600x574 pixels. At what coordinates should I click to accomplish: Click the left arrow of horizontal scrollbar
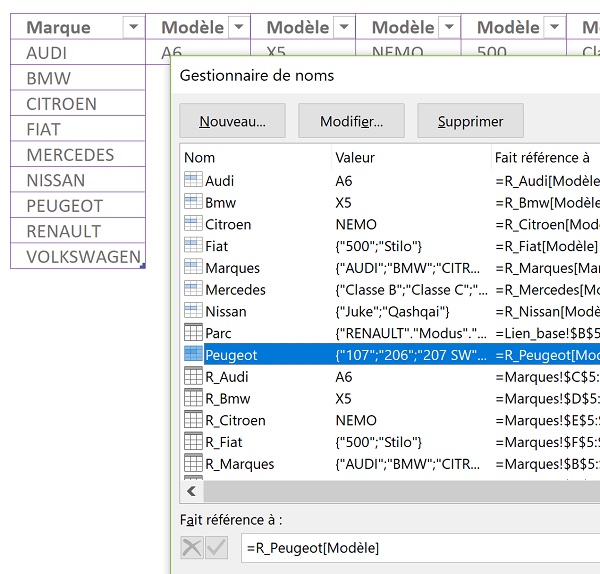click(192, 491)
